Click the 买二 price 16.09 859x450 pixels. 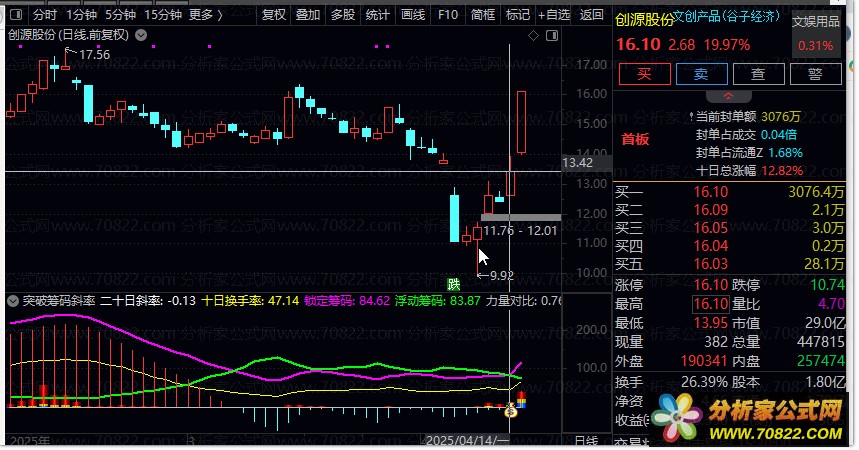[x=711, y=210]
